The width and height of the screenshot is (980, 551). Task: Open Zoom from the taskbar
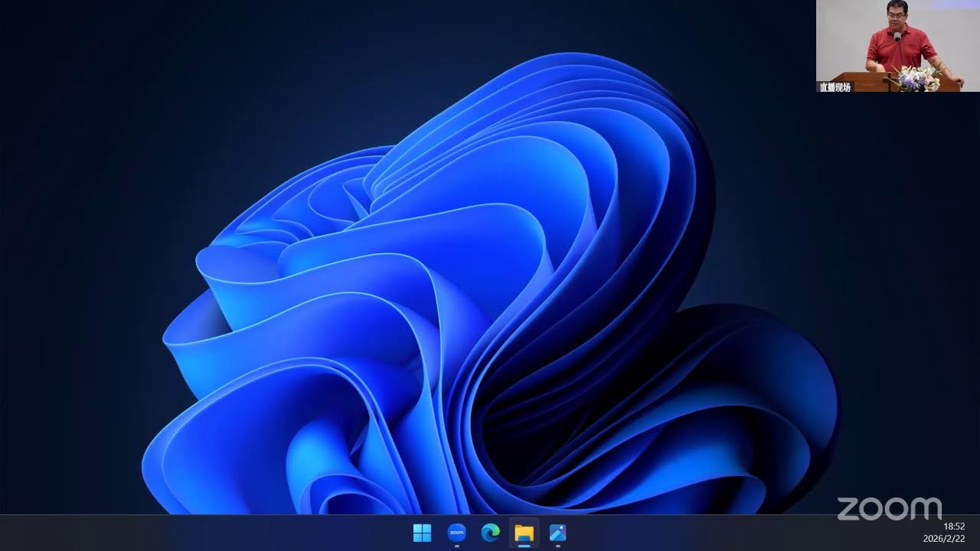click(456, 533)
